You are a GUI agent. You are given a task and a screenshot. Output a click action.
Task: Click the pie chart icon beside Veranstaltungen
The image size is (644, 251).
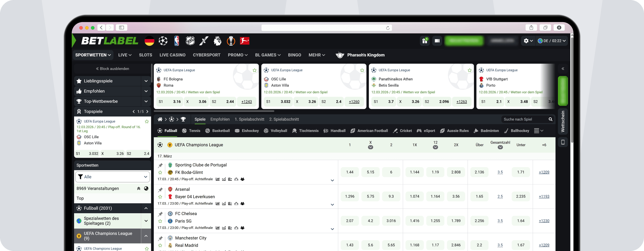(146, 189)
